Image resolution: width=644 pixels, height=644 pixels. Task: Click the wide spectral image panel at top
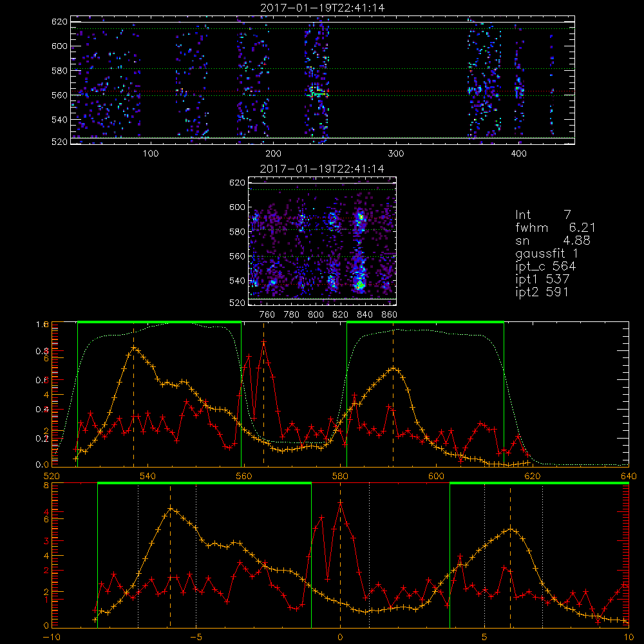pyautogui.click(x=323, y=80)
